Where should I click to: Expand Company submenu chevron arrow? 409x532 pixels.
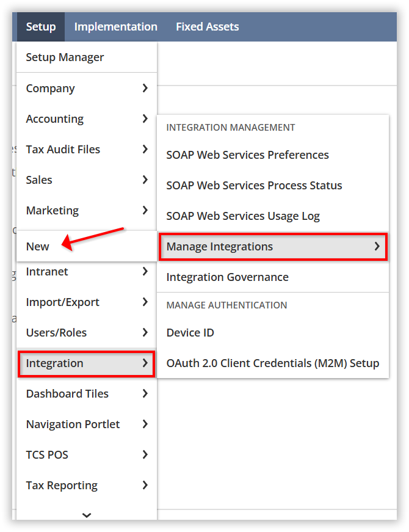[145, 88]
